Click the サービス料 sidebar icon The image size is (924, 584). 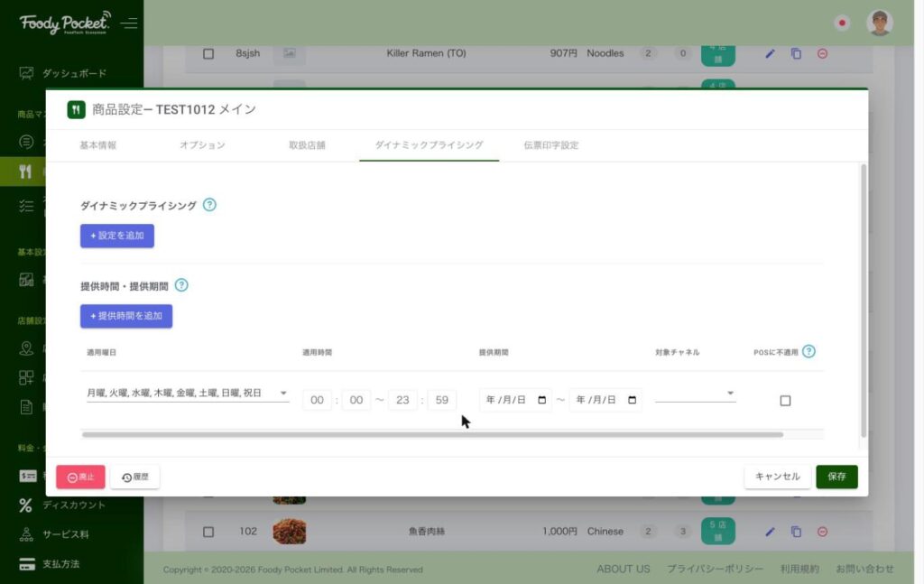point(26,534)
